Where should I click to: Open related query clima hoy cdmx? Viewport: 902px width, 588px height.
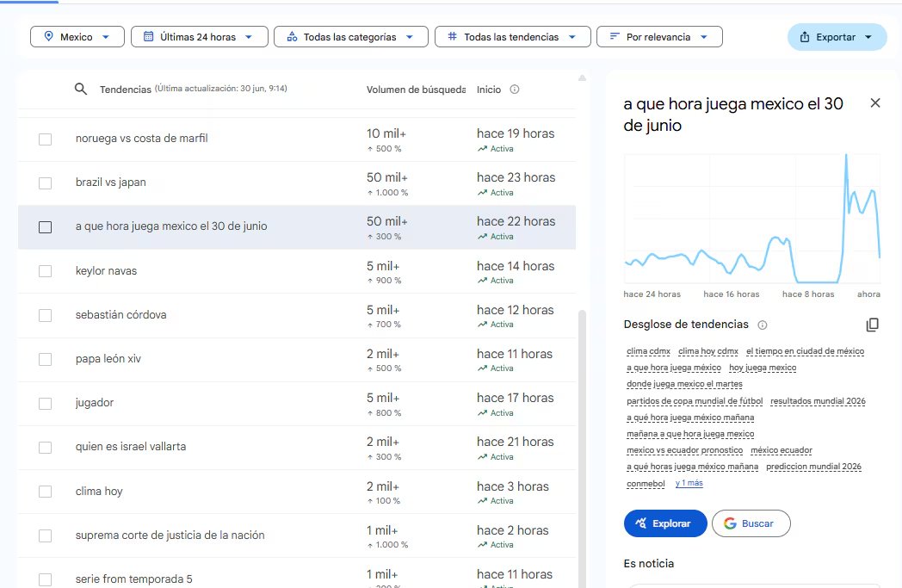pos(708,351)
